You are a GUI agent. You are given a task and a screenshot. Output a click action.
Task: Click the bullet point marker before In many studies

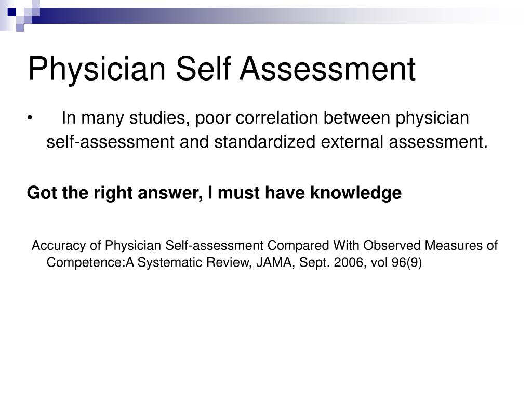[x=30, y=118]
